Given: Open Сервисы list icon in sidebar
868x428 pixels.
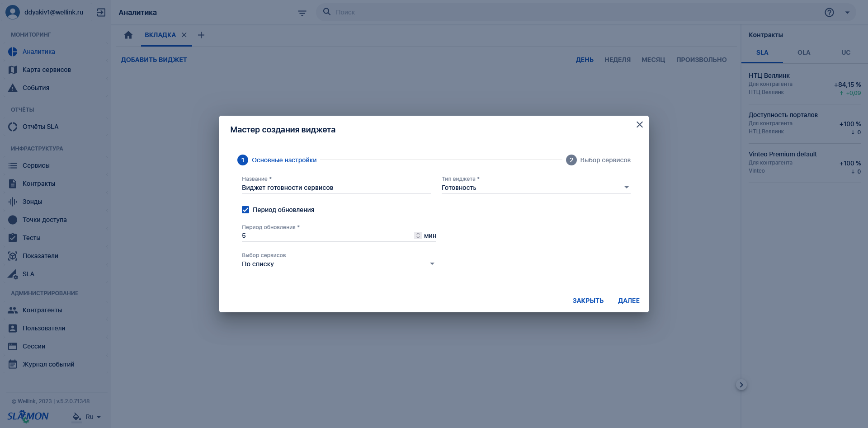Looking at the screenshot, I should pyautogui.click(x=13, y=165).
